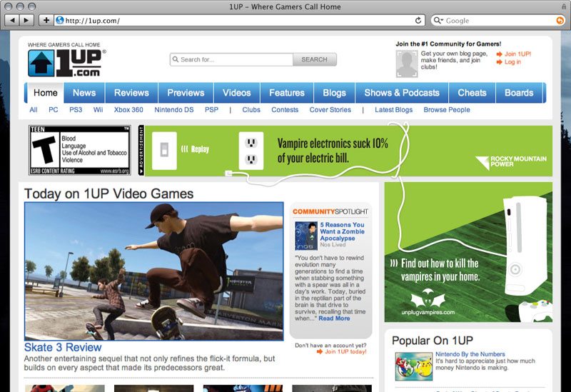This screenshot has width=571, height=392.
Task: Open the Shows & Podcasts tab
Action: tap(402, 93)
